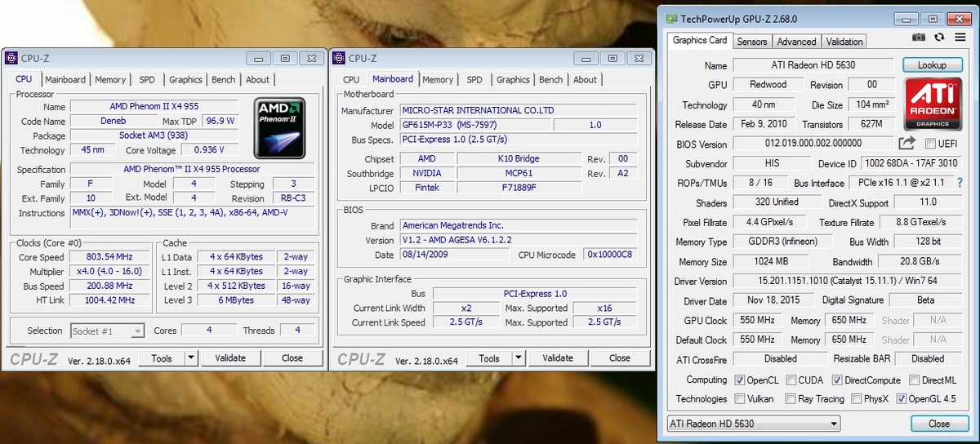The image size is (980, 444).
Task: Click the left CPU-Z window title icon
Action: pyautogui.click(x=11, y=58)
